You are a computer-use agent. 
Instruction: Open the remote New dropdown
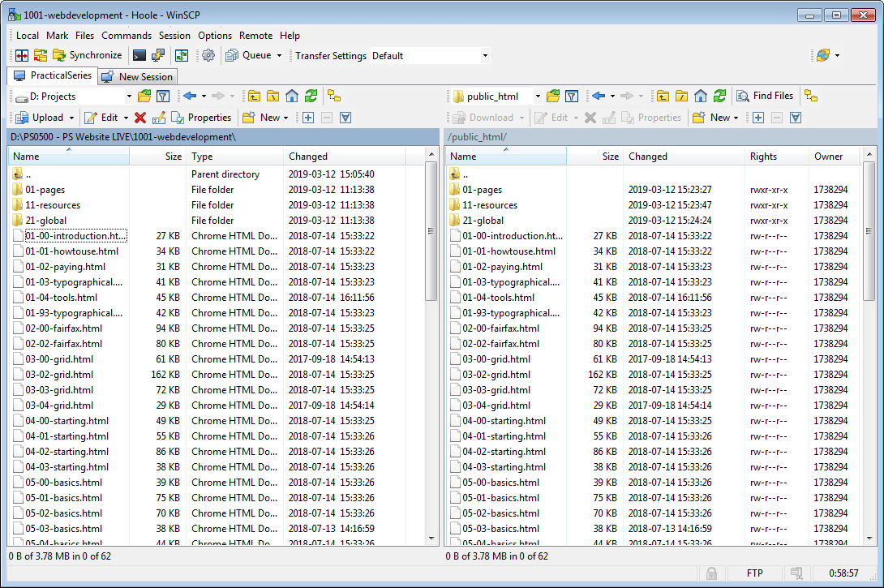pos(715,118)
